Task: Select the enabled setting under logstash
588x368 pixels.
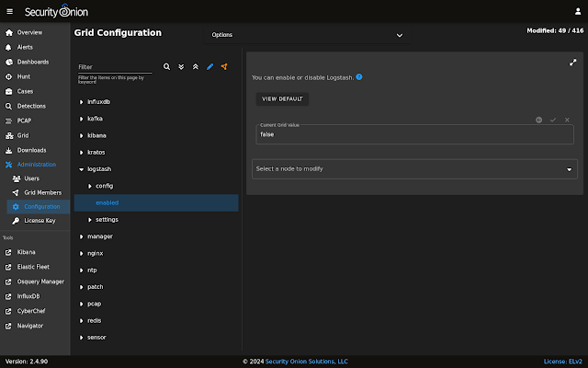Action: [x=156, y=202]
